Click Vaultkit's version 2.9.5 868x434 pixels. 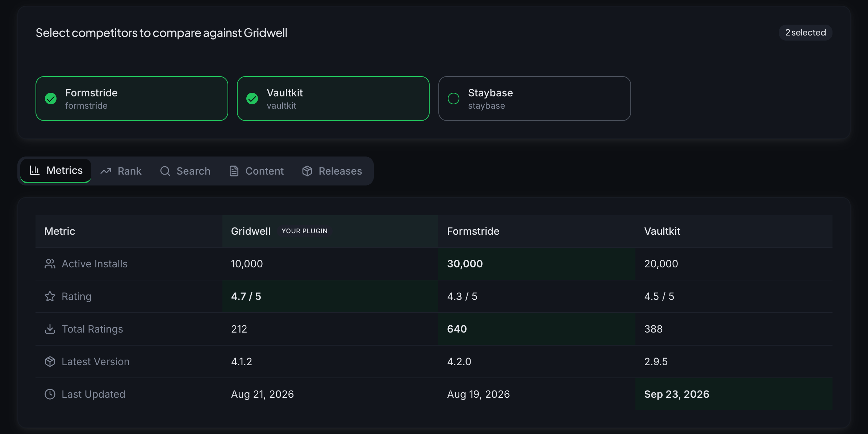coord(656,362)
